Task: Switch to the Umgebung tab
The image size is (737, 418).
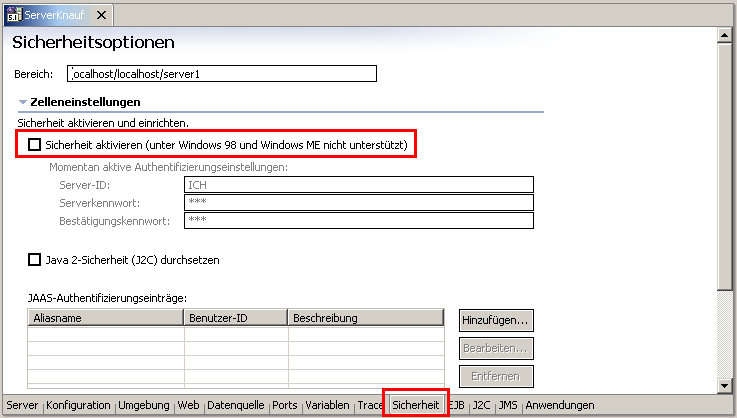Action: click(144, 405)
